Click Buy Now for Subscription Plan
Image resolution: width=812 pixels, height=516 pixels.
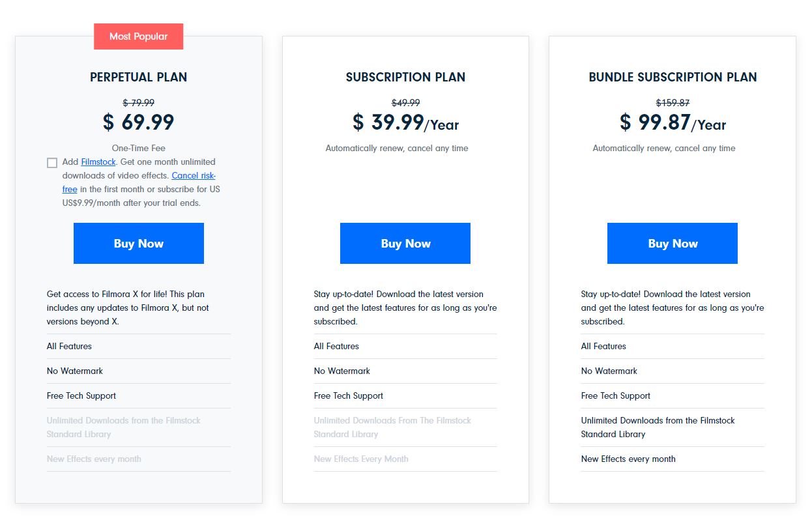coord(405,244)
